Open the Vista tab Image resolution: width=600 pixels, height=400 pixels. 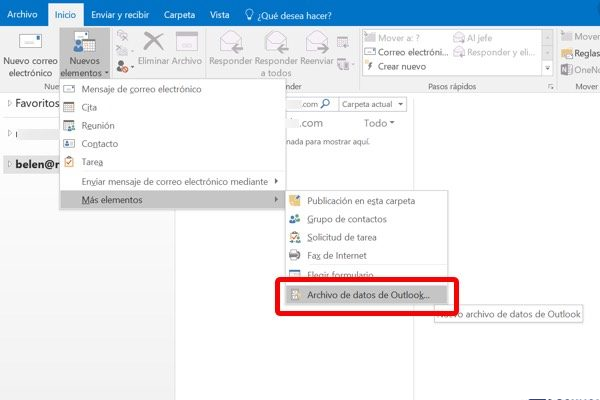coord(220,15)
